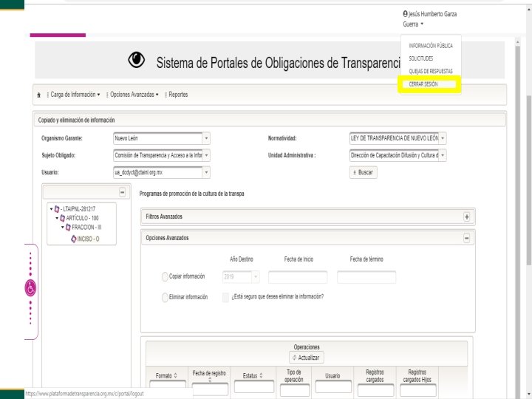This screenshot has height=399, width=532.
Task: Collapse the Opciones Avanzados panel
Action: (467, 238)
